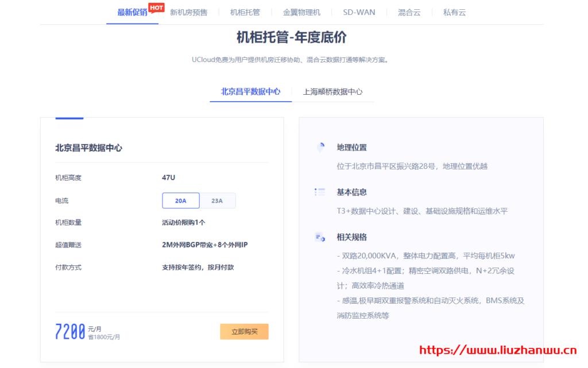
Task: Switch to the 北京昌平数据中心 tab
Action: (x=250, y=91)
